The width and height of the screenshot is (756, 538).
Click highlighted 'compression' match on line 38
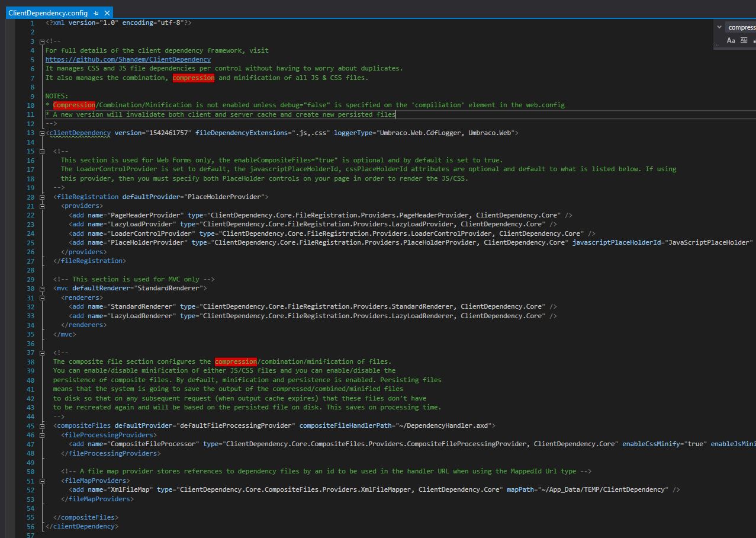click(x=236, y=361)
